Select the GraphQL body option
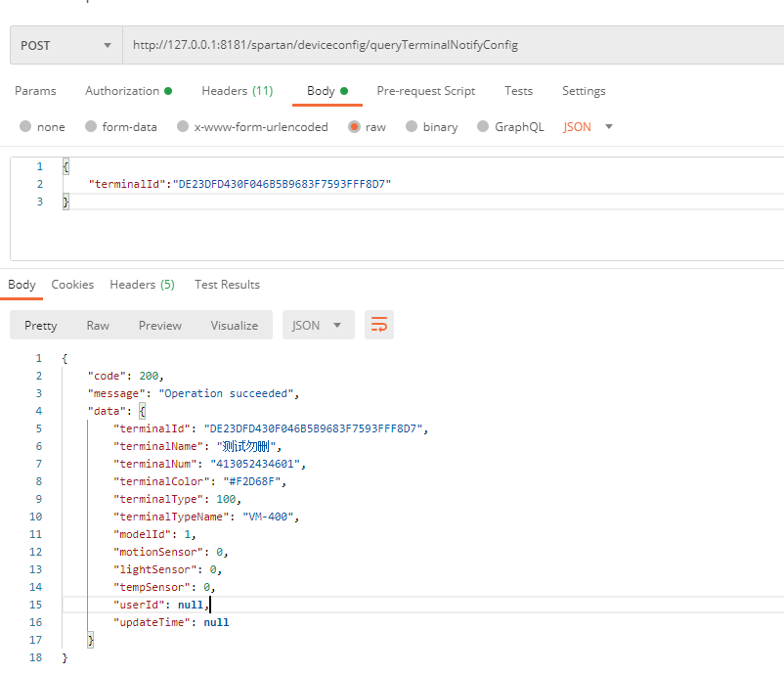Image resolution: width=784 pixels, height=675 pixels. pos(483,127)
